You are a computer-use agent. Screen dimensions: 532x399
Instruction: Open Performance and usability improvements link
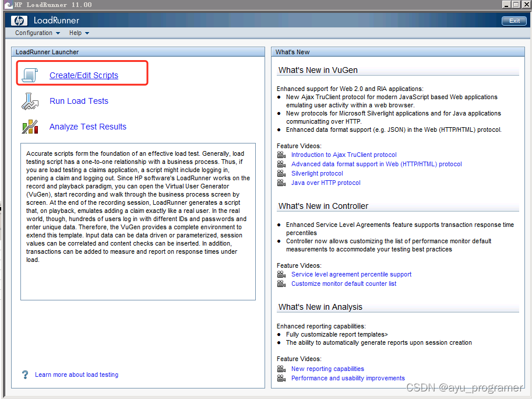pos(348,378)
